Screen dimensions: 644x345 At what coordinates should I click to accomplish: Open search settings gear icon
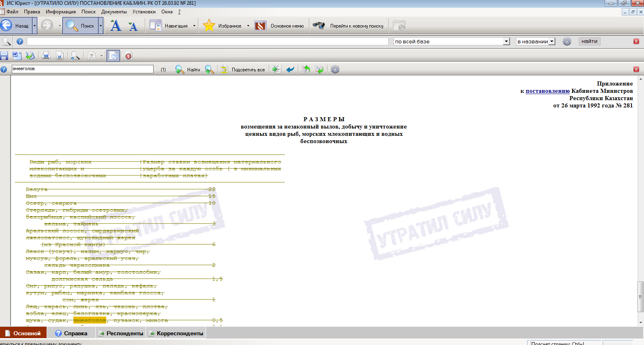[567, 41]
